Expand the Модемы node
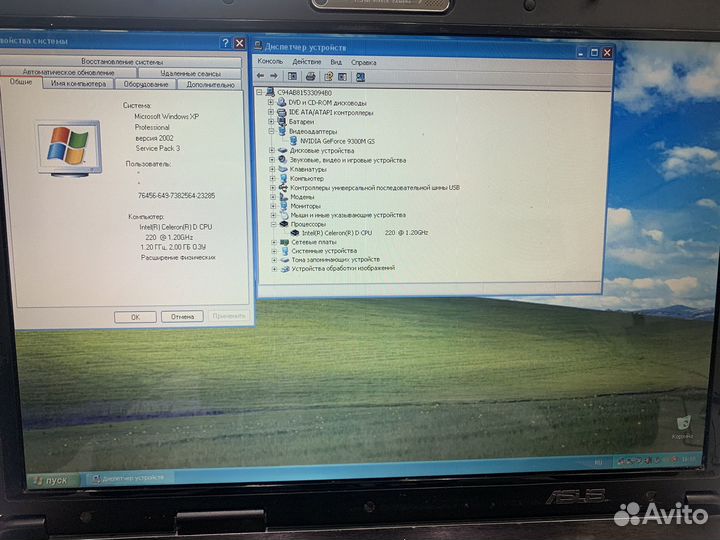Viewport: 720px width, 540px height. (273, 197)
